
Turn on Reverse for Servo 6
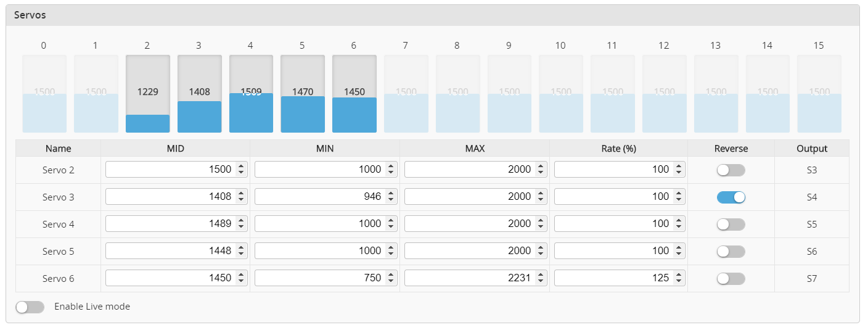point(731,279)
